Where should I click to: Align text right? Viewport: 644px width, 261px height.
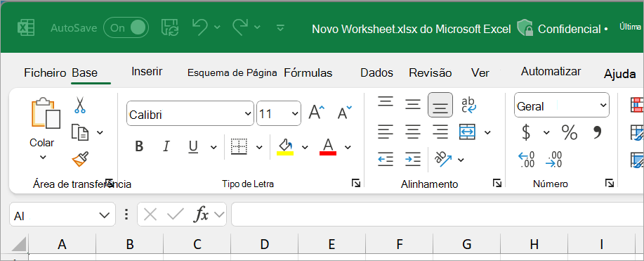point(440,132)
